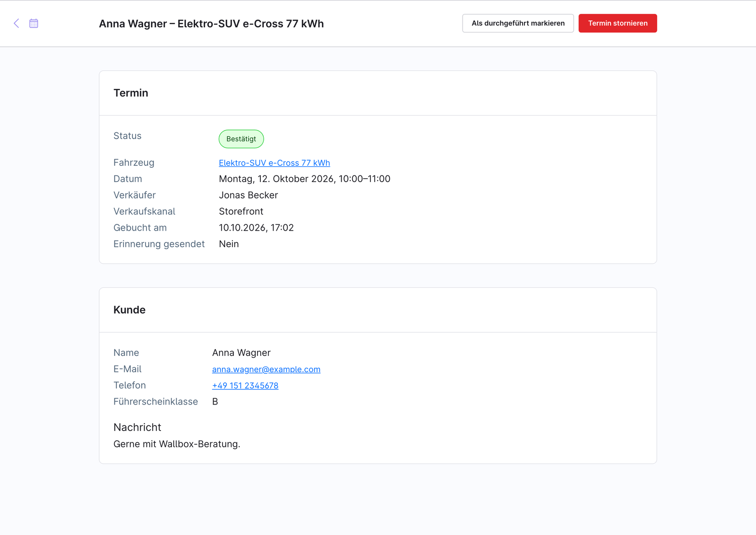Click the Verkaufskanal label
This screenshot has height=535, width=756.
144,211
